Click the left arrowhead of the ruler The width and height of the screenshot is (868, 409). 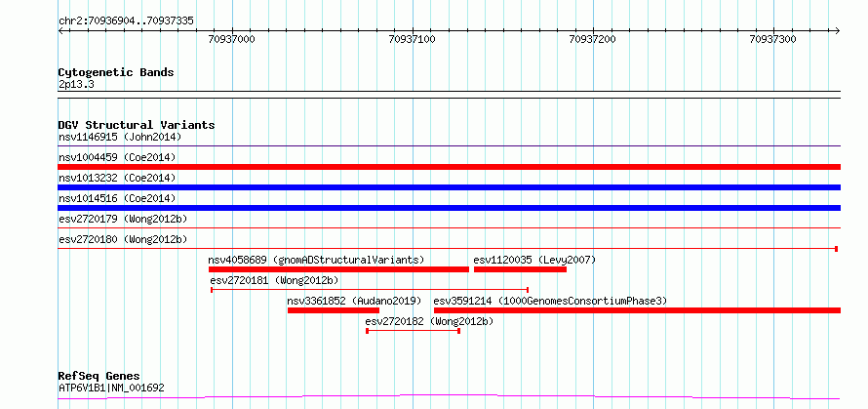pos(60,31)
